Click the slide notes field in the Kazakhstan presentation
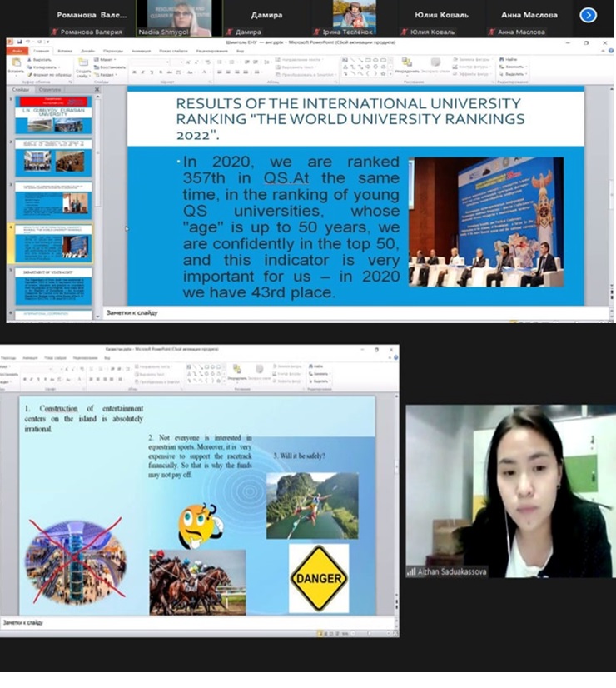Viewport: 616px width, 688px height. [x=166, y=622]
